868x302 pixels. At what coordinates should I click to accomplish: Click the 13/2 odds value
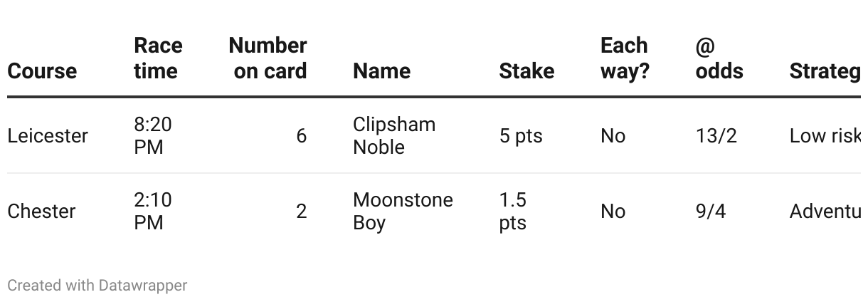716,136
